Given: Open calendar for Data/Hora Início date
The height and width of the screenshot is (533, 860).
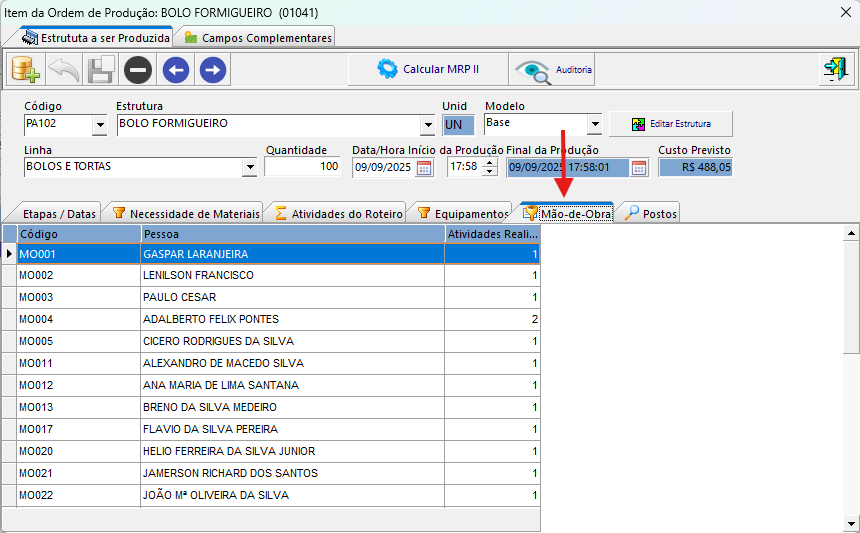Looking at the screenshot, I should [424, 168].
